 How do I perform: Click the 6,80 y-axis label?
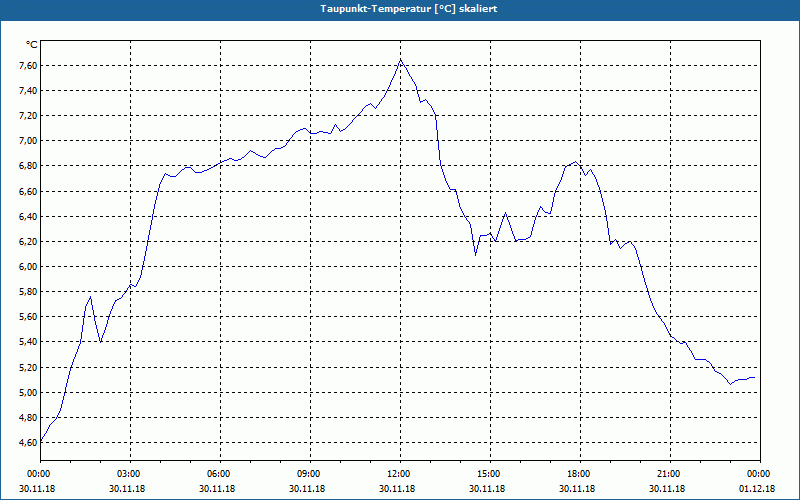28,166
